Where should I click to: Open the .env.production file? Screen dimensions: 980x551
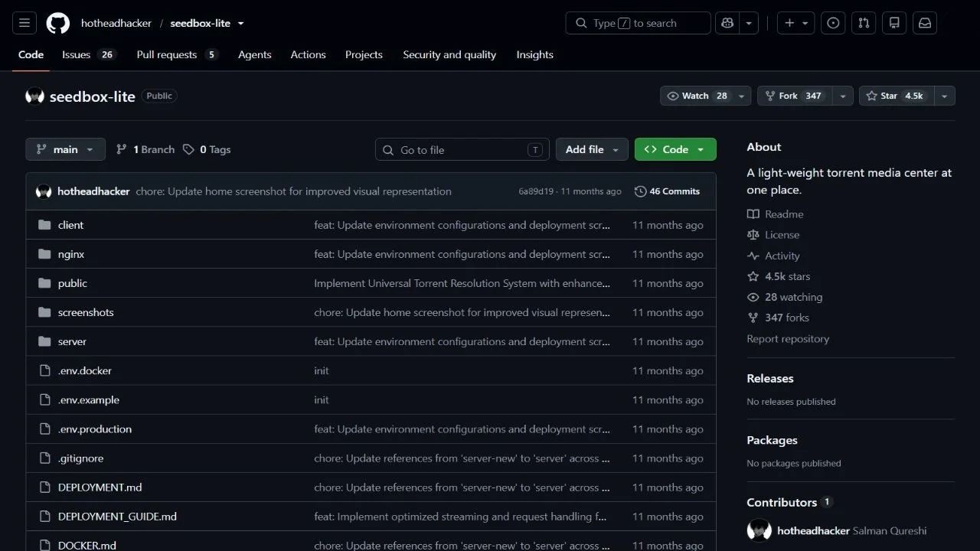(x=95, y=429)
